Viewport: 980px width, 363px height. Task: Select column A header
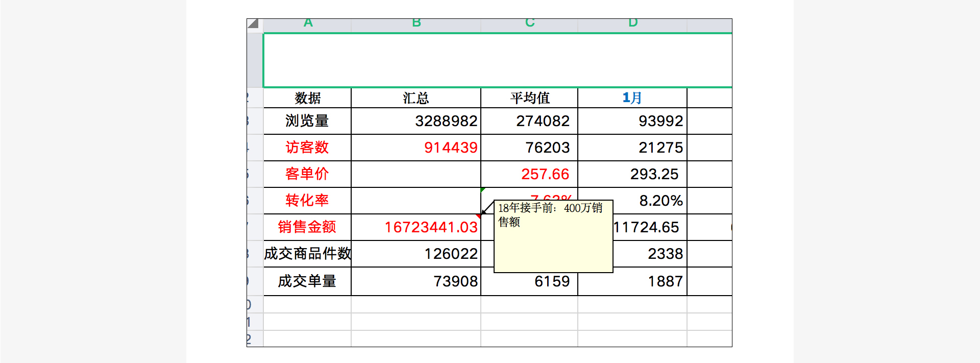tap(307, 23)
